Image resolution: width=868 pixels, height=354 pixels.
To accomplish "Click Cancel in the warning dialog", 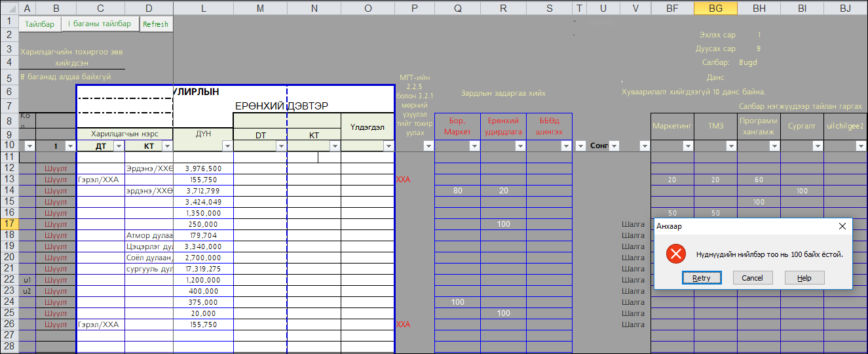I will [x=752, y=278].
